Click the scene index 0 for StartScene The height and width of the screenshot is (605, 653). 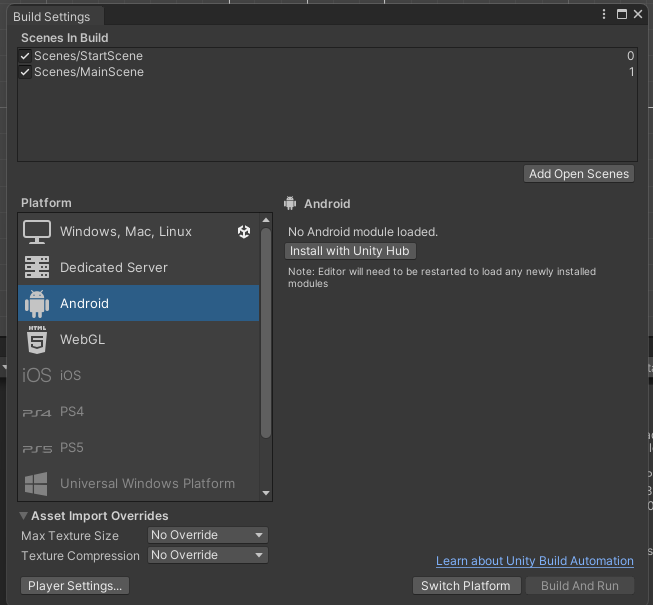[x=631, y=56]
